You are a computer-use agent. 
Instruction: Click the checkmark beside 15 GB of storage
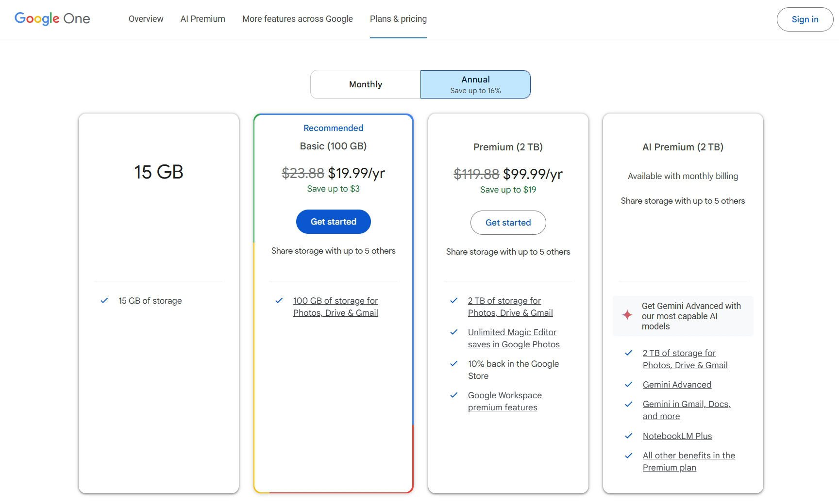104,301
